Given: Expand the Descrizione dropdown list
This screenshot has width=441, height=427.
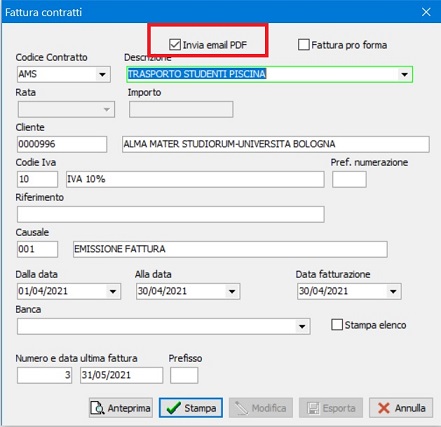Looking at the screenshot, I should (x=404, y=74).
